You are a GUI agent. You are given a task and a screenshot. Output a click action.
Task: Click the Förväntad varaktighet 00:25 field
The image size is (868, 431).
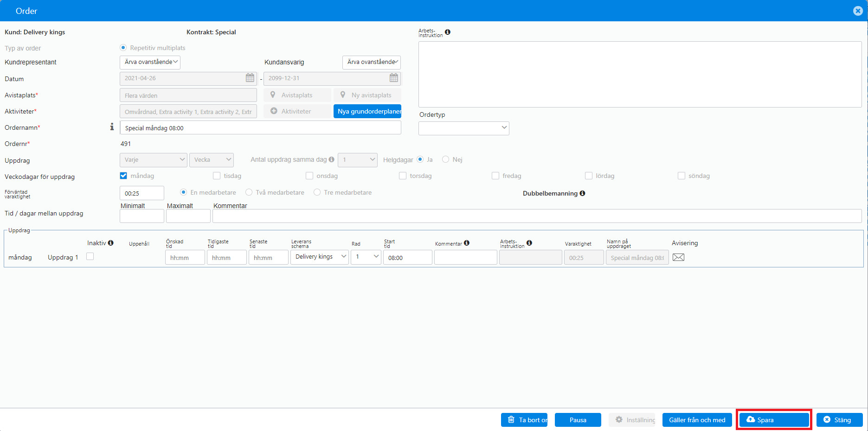point(142,193)
